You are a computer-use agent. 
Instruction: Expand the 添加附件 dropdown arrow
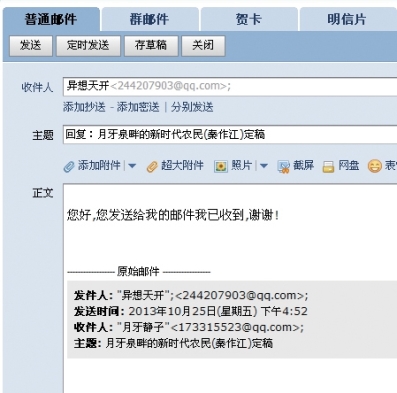132,165
